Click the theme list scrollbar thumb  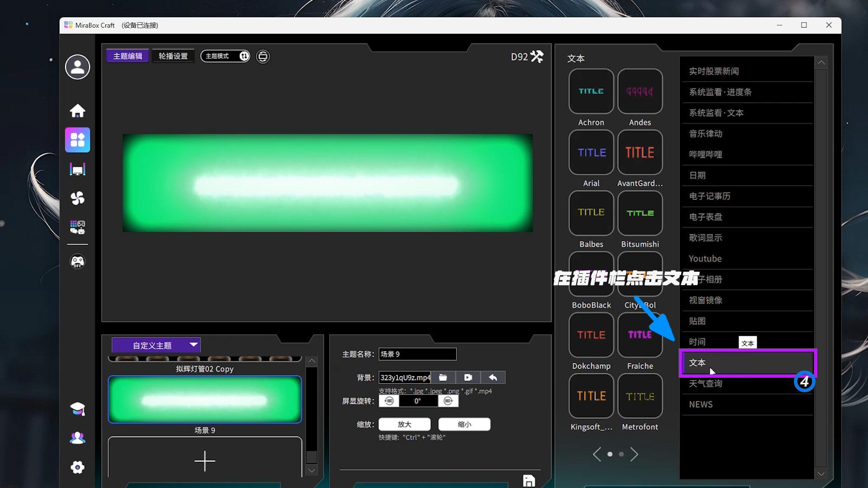pos(311,456)
